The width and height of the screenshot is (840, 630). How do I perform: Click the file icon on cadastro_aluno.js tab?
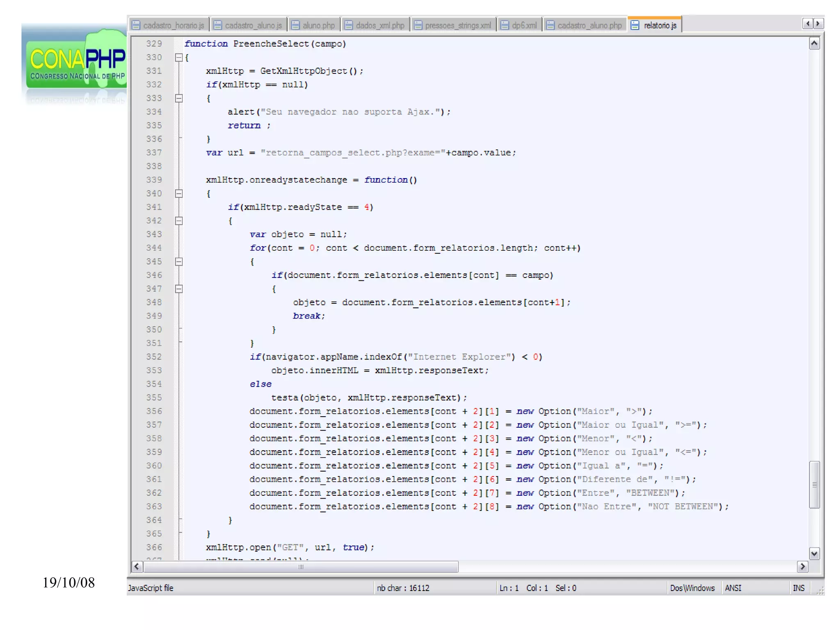[x=218, y=25]
